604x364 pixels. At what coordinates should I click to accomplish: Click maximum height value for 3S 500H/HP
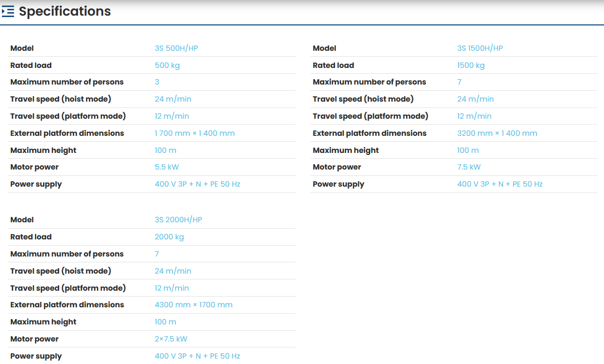165,150
